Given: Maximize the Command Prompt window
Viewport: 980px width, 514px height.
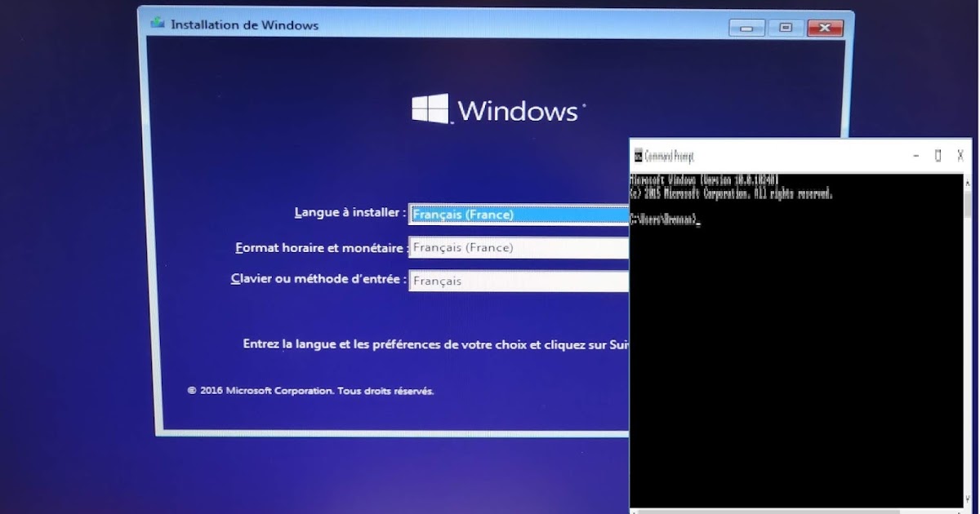Looking at the screenshot, I should [938, 156].
